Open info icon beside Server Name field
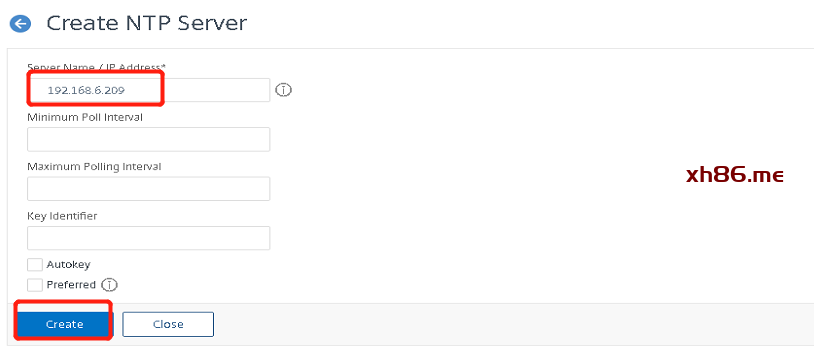Viewport: 814px width, 364px height. (283, 90)
